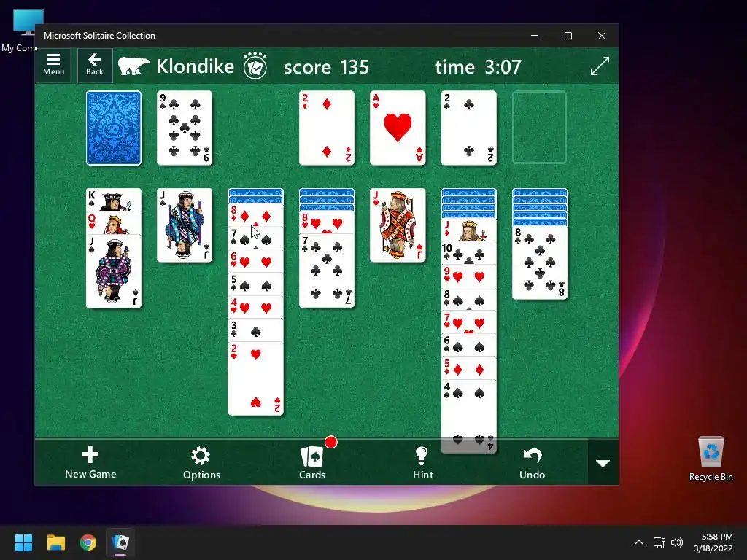Viewport: 747px width, 560px height.
Task: Start a New Game
Action: click(x=90, y=463)
